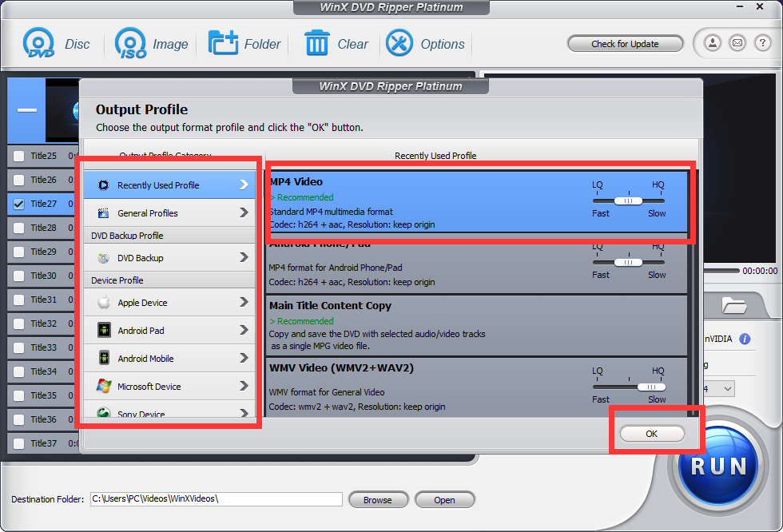Select the General Profiles category
This screenshot has height=532, width=783.
(169, 213)
